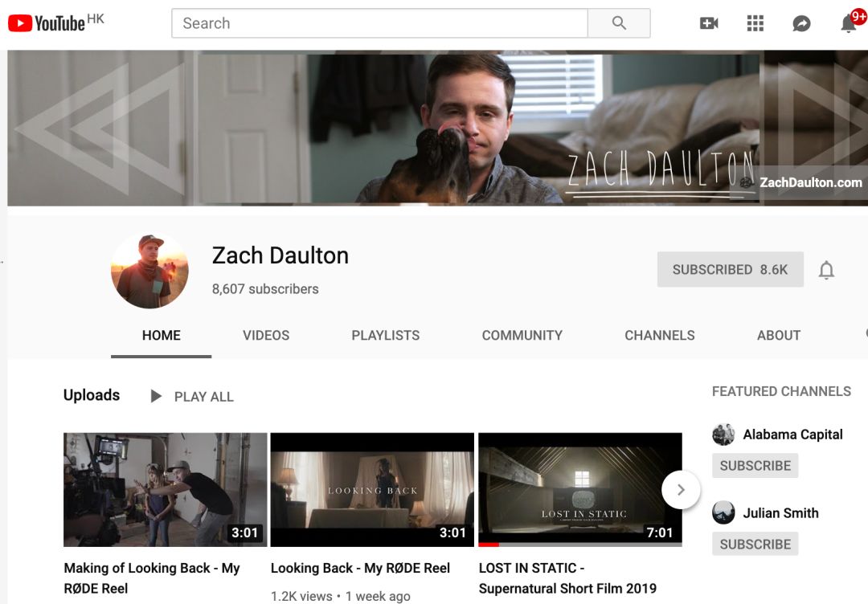
Task: Click the YouTube logo home icon
Action: point(47,23)
